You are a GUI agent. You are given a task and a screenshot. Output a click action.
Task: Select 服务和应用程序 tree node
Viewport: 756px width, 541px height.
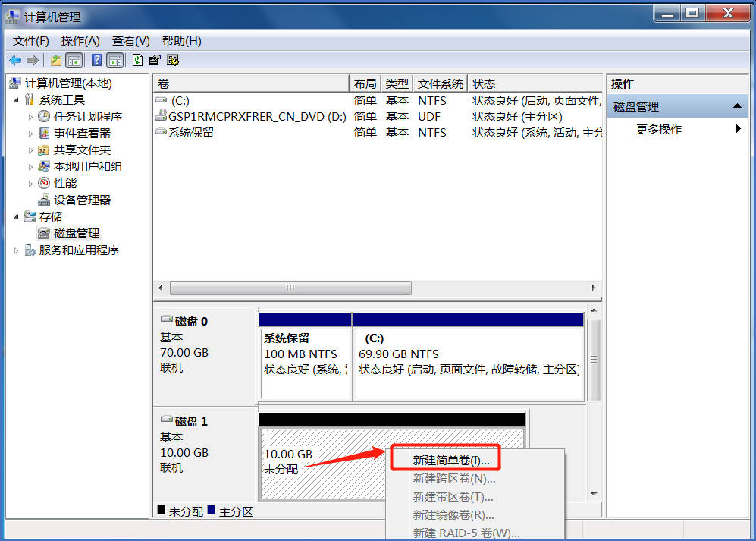pos(79,250)
